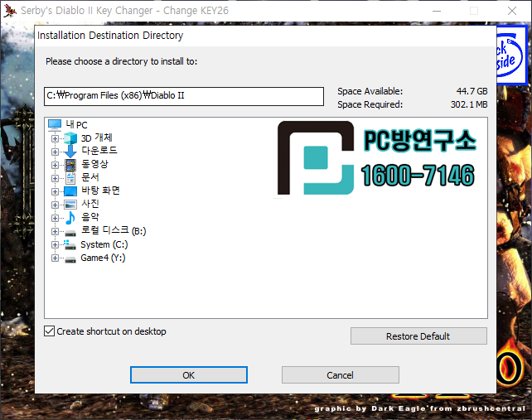Select the 음악 music note icon
The height and width of the screenshot is (420, 532).
pos(70,218)
